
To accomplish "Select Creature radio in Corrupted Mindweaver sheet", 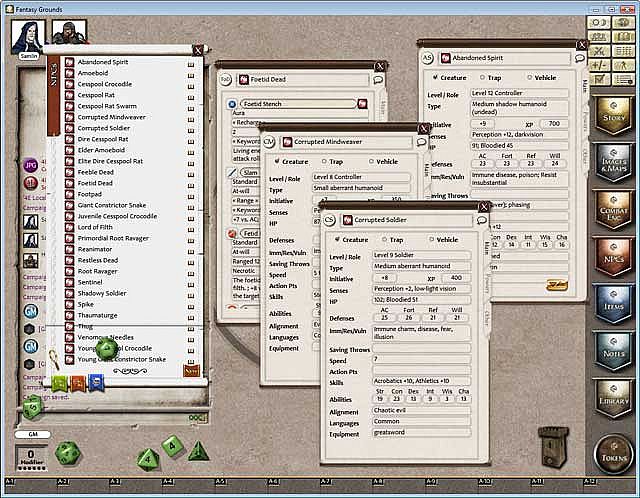I will 276,161.
